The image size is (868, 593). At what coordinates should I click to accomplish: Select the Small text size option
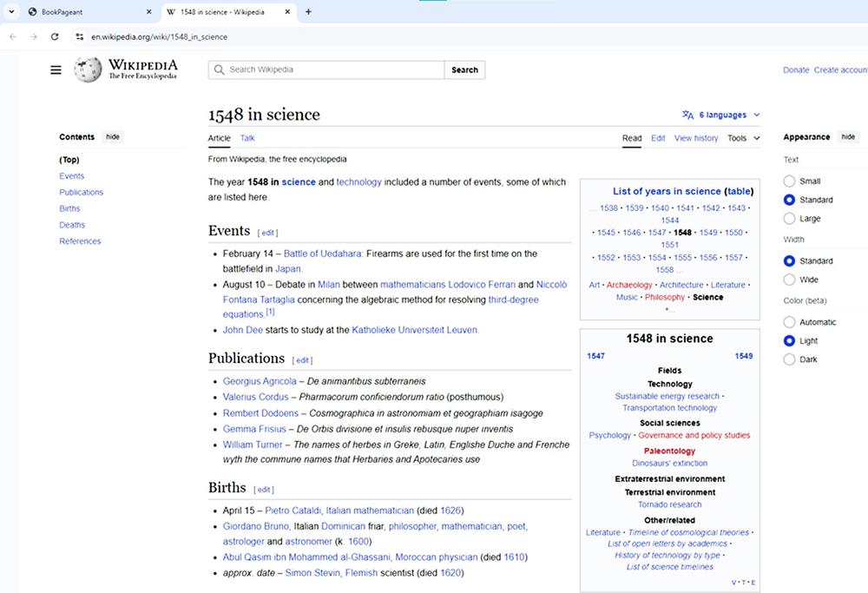pyautogui.click(x=789, y=181)
